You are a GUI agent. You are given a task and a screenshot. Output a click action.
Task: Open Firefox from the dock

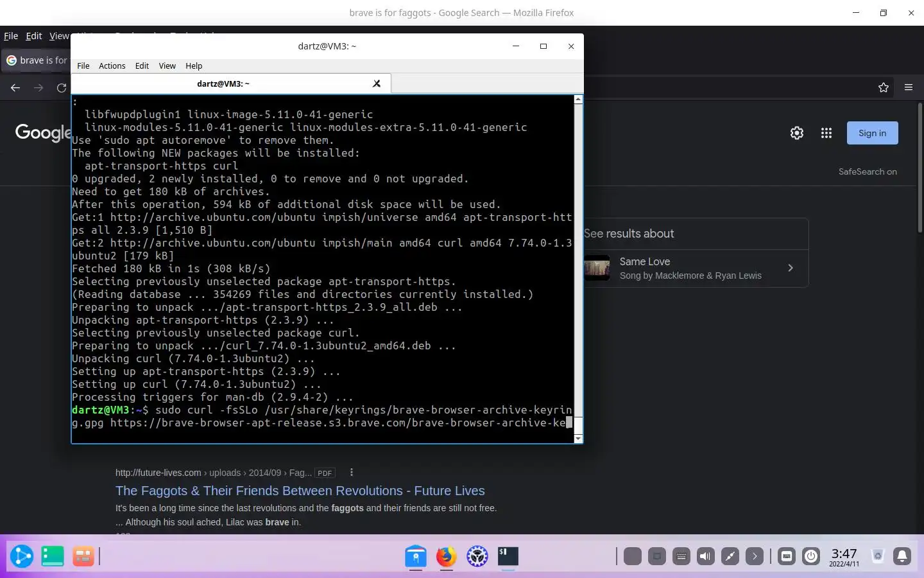447,556
